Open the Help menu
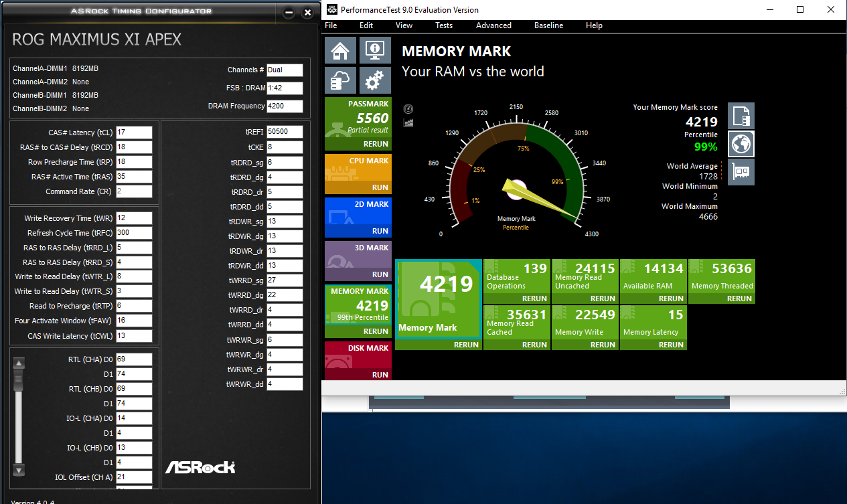Screen dimensions: 847x504 point(594,25)
